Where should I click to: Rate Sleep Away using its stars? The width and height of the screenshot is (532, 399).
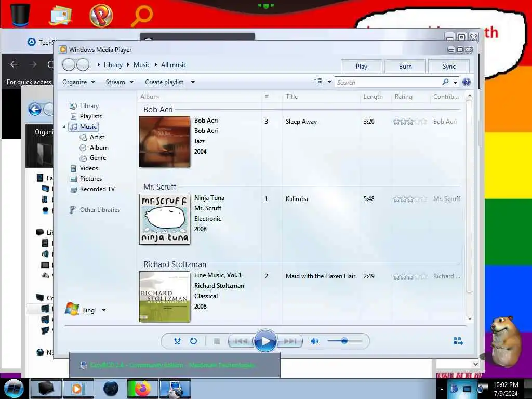click(410, 122)
